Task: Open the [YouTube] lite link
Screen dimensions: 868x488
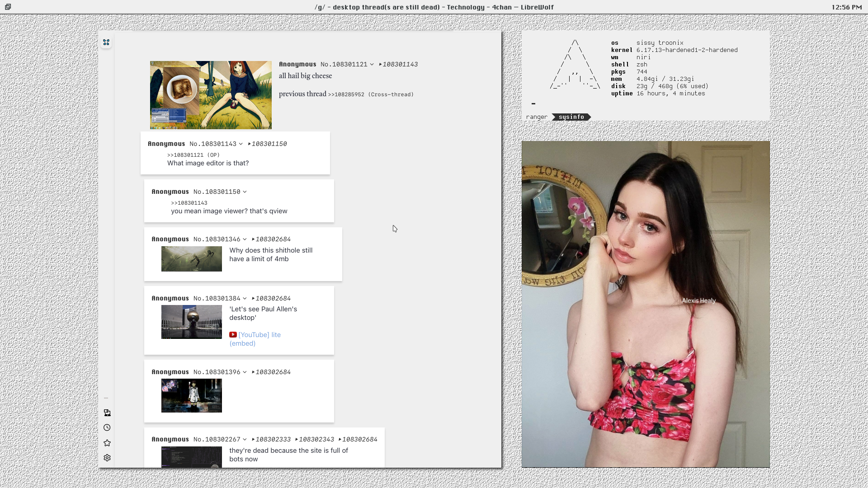Action: 259,335
